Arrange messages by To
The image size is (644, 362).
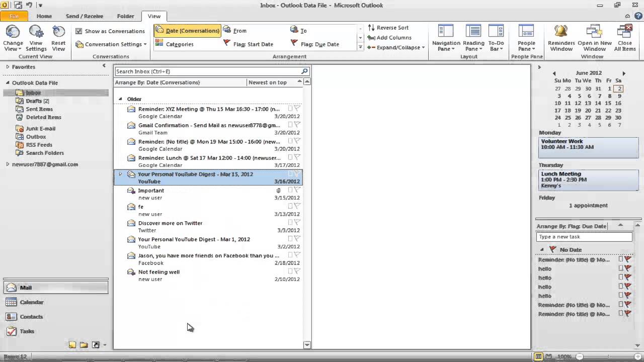(299, 31)
